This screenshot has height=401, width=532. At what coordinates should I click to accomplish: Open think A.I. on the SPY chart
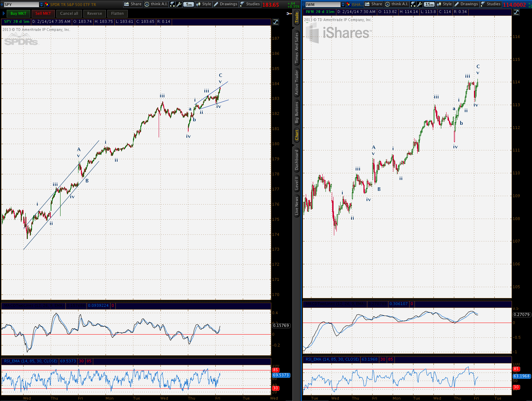[x=156, y=4]
